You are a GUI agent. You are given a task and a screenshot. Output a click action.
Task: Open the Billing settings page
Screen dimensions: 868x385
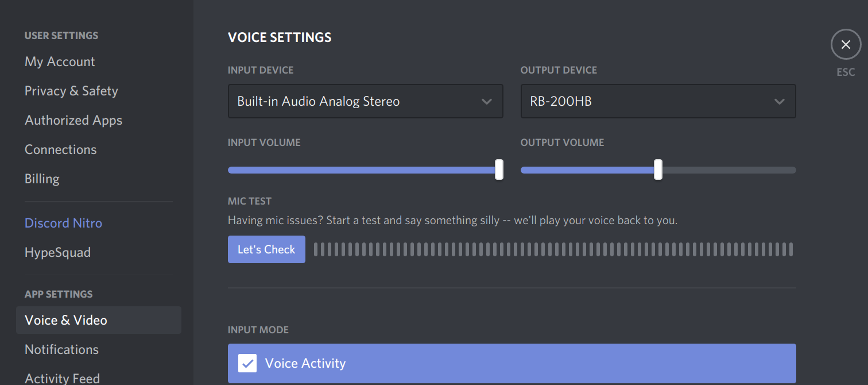(x=42, y=179)
